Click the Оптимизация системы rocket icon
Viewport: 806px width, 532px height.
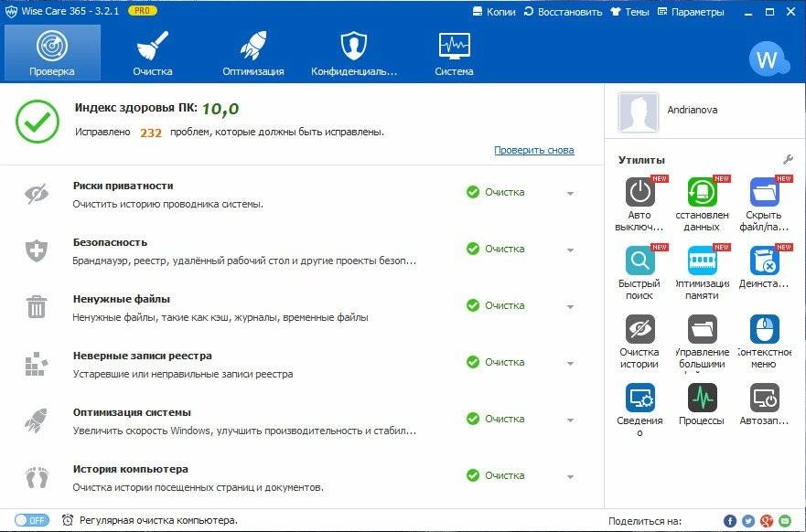click(x=36, y=420)
